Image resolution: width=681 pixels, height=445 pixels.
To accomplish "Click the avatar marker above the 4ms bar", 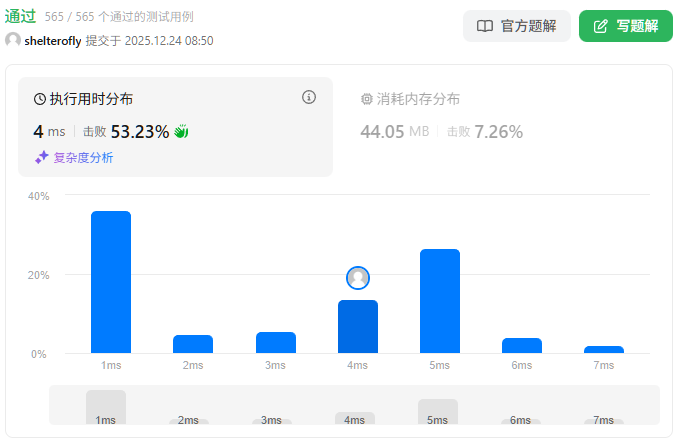I will (x=358, y=278).
